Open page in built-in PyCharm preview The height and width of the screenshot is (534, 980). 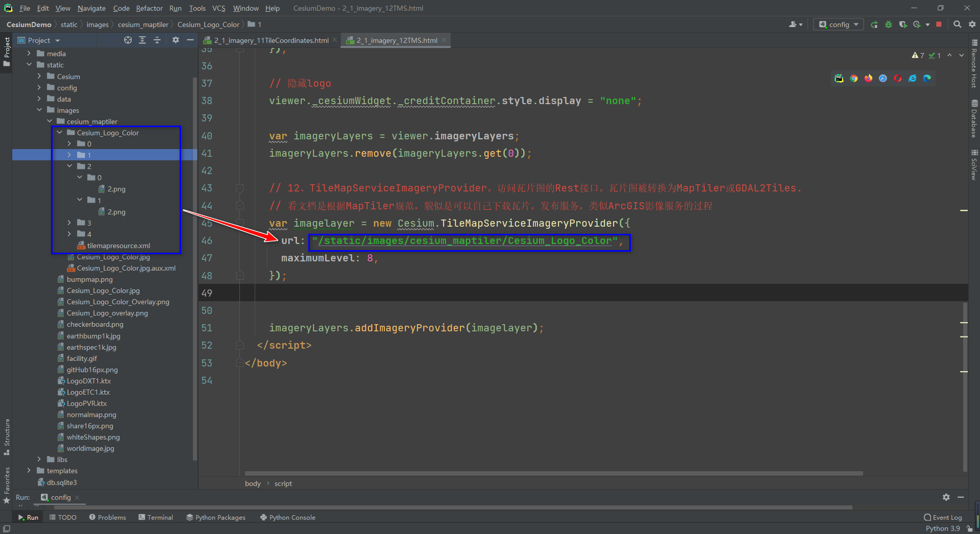pyautogui.click(x=839, y=78)
